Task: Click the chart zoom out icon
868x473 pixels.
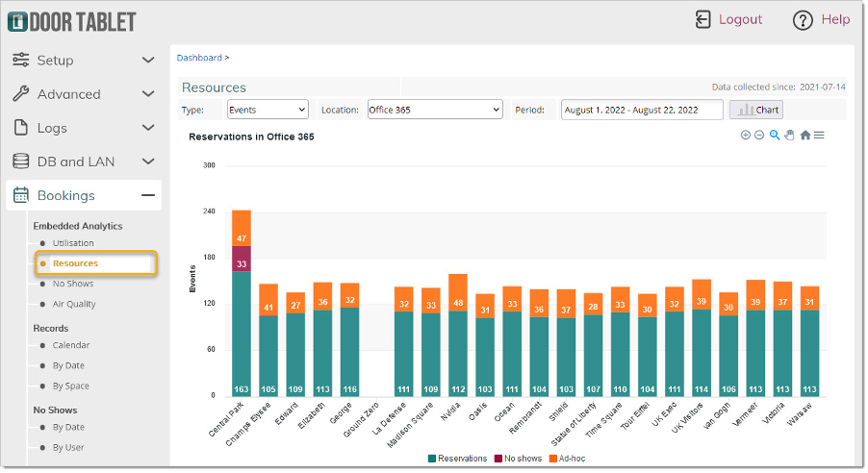Action: (759, 136)
